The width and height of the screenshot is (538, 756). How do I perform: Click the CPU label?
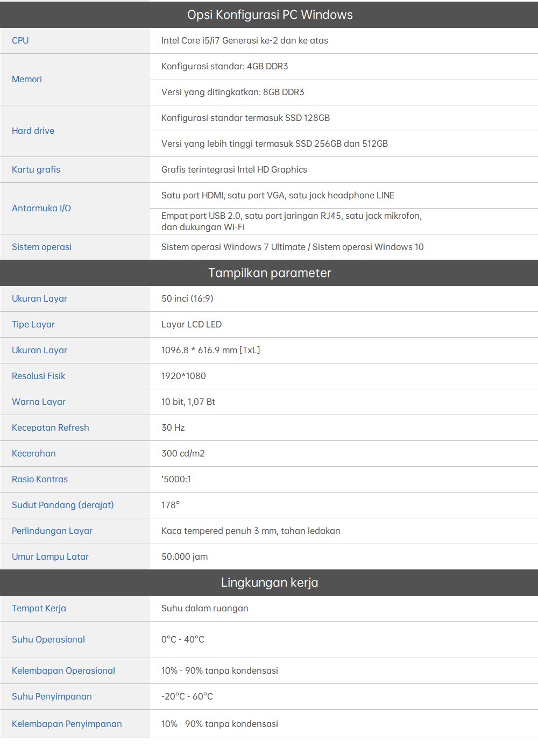pyautogui.click(x=20, y=40)
